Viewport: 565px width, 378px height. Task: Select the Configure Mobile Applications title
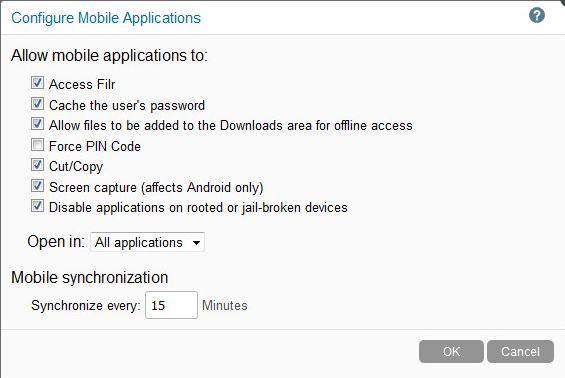point(106,18)
